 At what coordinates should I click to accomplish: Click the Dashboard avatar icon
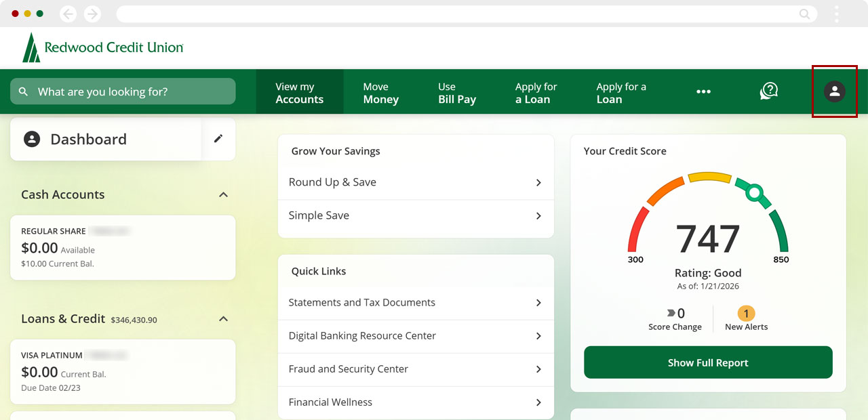[x=31, y=139]
